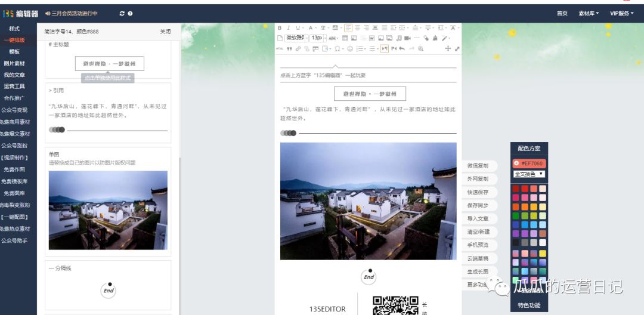Click the refresh icon in top bar

[122, 14]
